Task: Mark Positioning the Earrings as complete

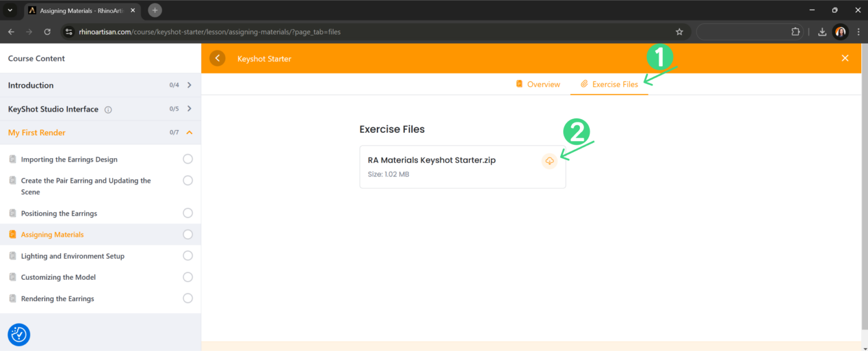Action: 188,213
